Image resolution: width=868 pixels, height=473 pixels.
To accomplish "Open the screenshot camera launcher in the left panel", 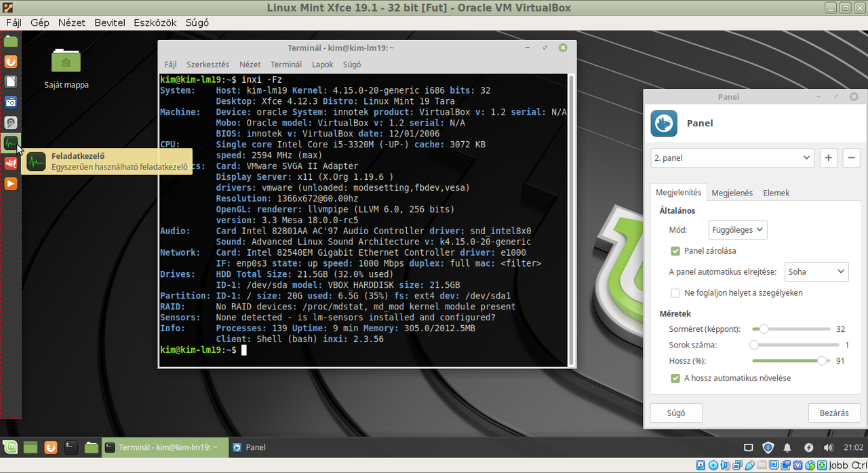I will tap(11, 102).
